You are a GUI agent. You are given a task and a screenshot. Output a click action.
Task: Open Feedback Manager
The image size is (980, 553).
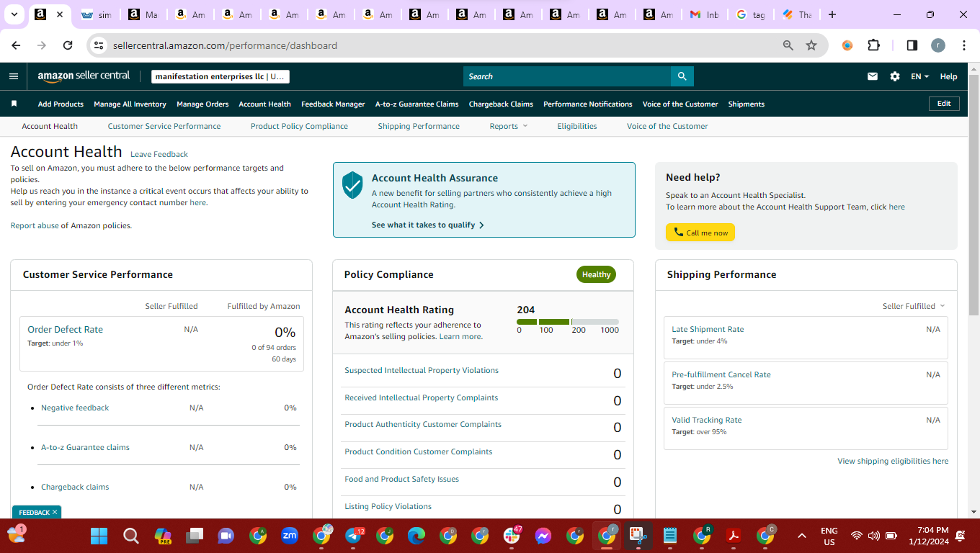click(333, 104)
